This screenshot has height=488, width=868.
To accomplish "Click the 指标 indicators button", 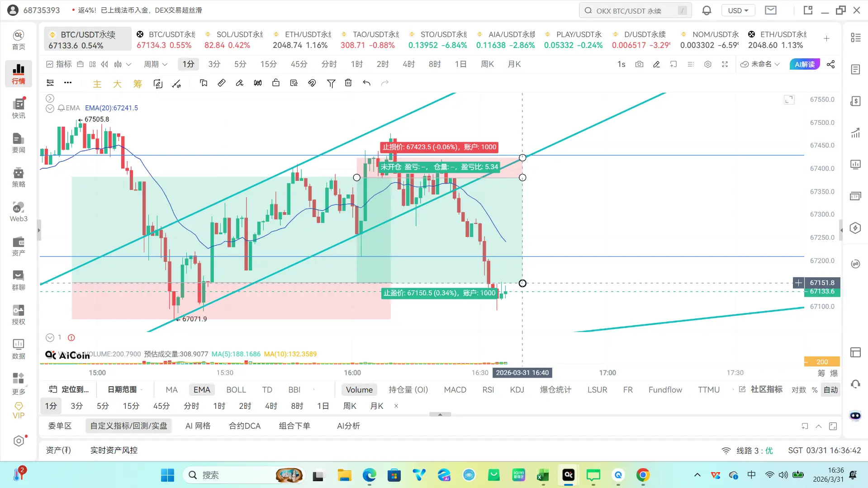I will [x=59, y=64].
